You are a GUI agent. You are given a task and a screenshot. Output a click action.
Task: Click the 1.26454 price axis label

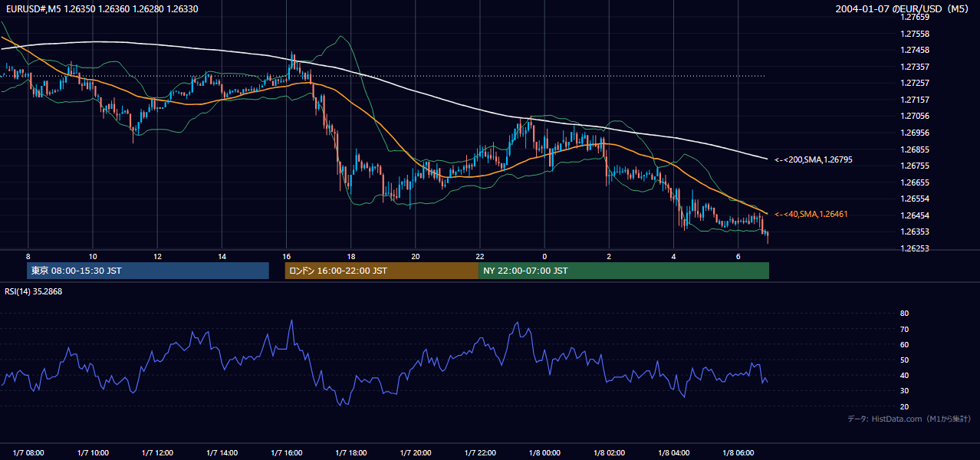(915, 215)
